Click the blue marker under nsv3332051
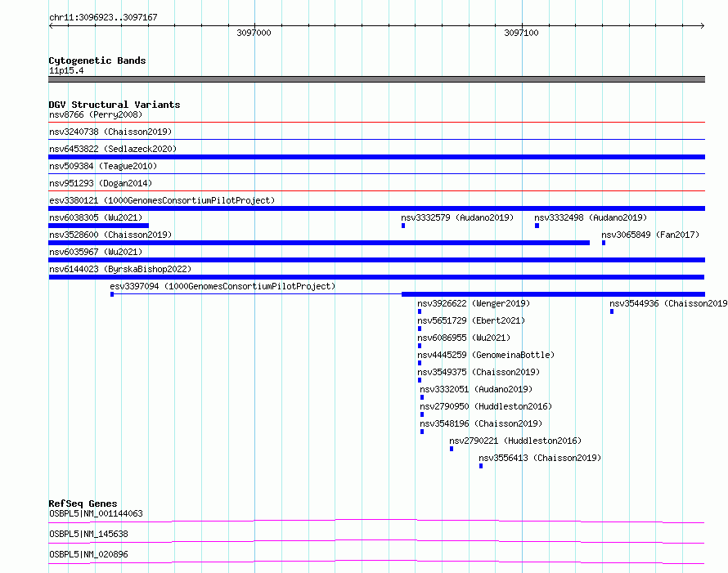This screenshot has height=573, width=728. (x=421, y=397)
